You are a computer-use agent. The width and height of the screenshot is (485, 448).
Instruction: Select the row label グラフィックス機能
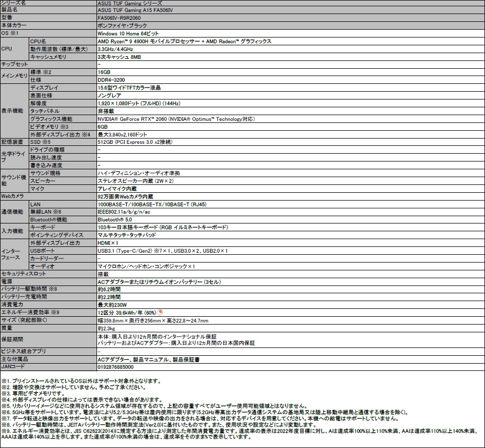coord(51,119)
